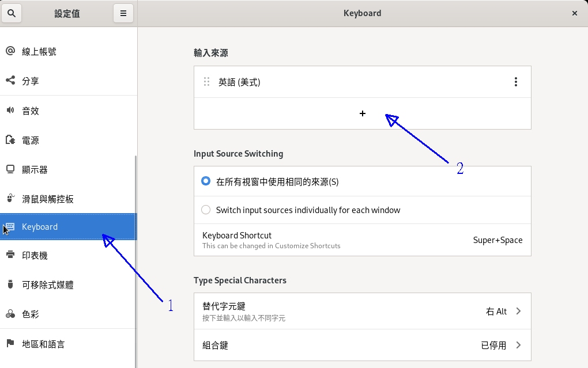This screenshot has width=588, height=368.
Task: Click the 線上帳號 at-sign icon
Action: 10,51
